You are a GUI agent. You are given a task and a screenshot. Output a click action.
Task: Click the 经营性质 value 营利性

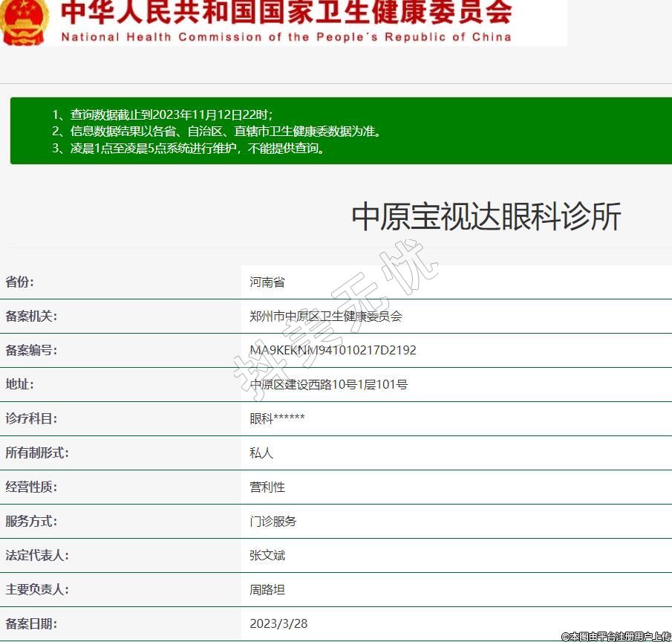[267, 487]
